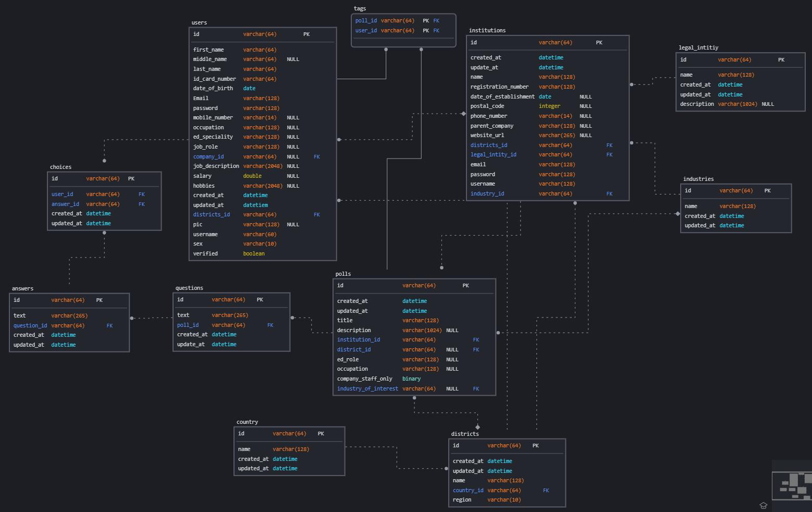Screen dimensions: 812x512
Task: Click poll_id foreign key in questions
Action: (231, 325)
